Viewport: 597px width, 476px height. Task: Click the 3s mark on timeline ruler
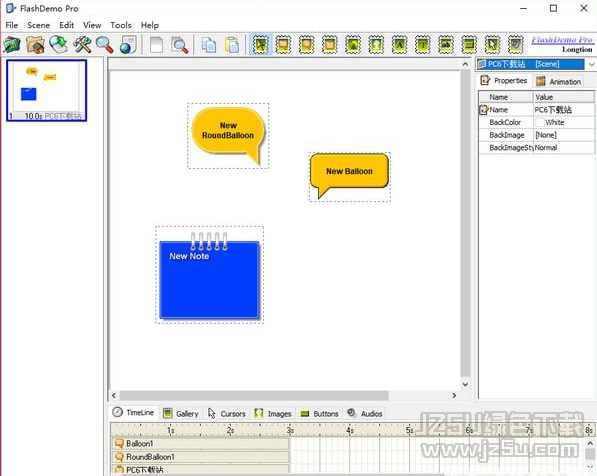pyautogui.click(x=290, y=430)
